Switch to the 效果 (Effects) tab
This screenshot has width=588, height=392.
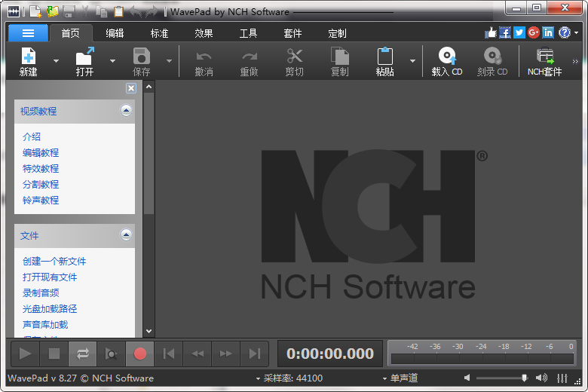(x=204, y=33)
